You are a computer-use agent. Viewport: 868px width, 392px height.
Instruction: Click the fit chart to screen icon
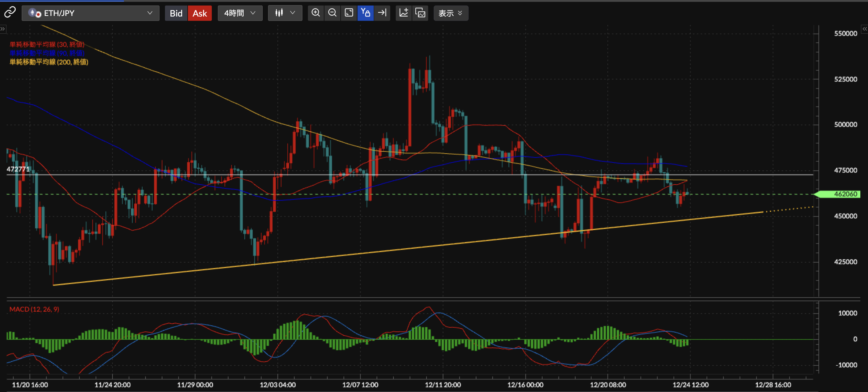click(349, 13)
